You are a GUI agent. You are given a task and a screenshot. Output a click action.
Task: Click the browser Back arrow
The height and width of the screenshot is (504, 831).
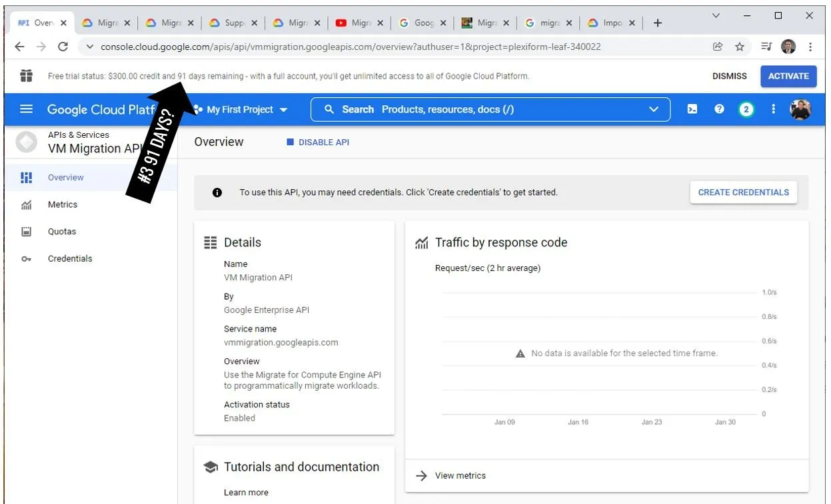pyautogui.click(x=19, y=47)
